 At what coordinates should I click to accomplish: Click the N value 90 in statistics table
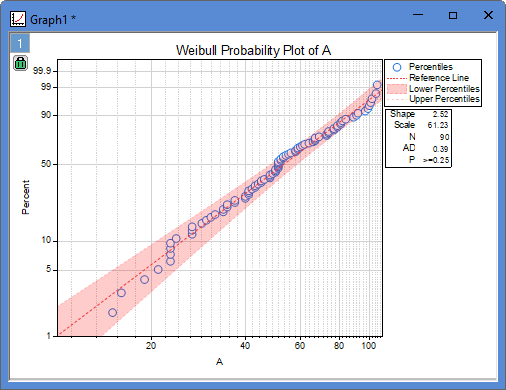pos(444,137)
